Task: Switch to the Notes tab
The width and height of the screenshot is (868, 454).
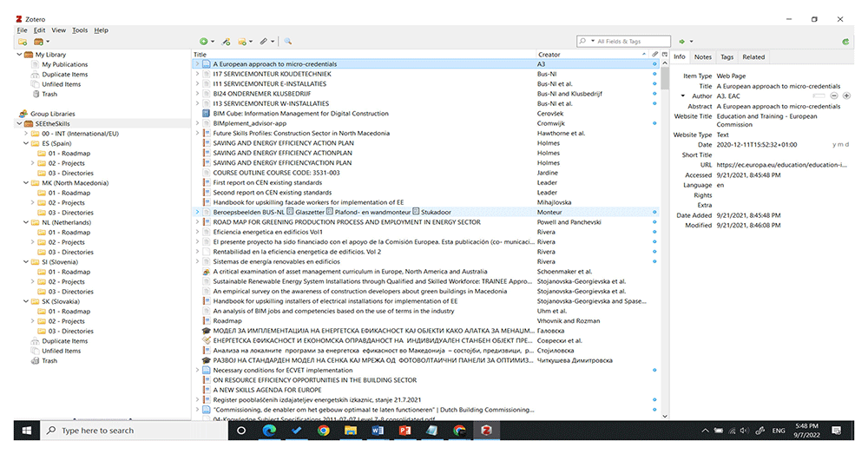Action: coord(702,57)
